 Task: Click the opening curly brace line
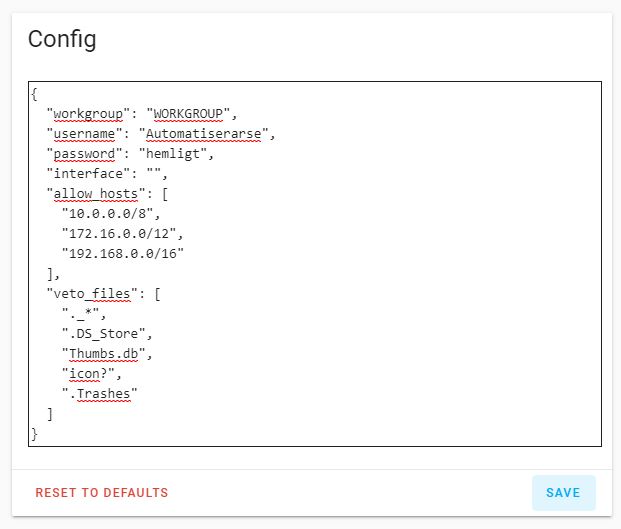34,94
